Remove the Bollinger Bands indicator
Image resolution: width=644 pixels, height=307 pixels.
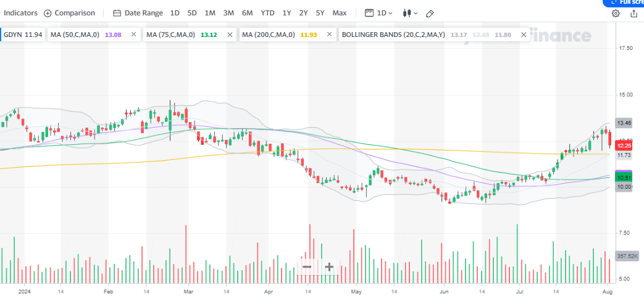click(523, 36)
